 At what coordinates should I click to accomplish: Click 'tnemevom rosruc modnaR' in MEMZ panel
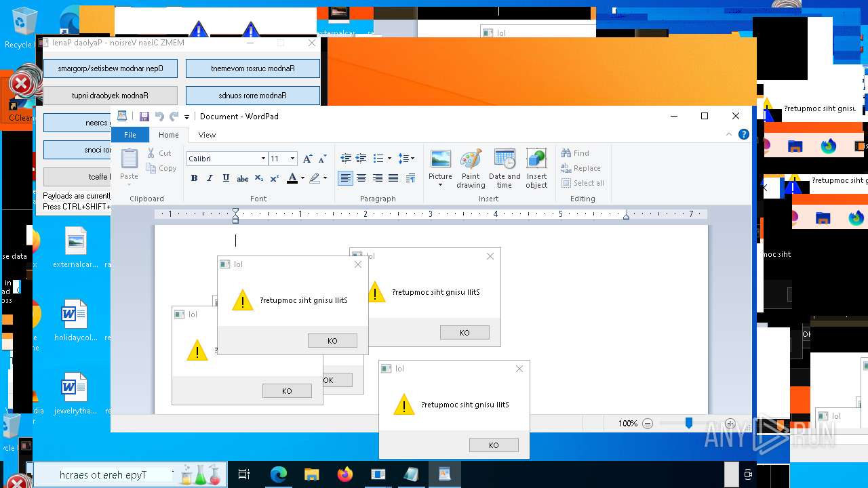point(253,68)
